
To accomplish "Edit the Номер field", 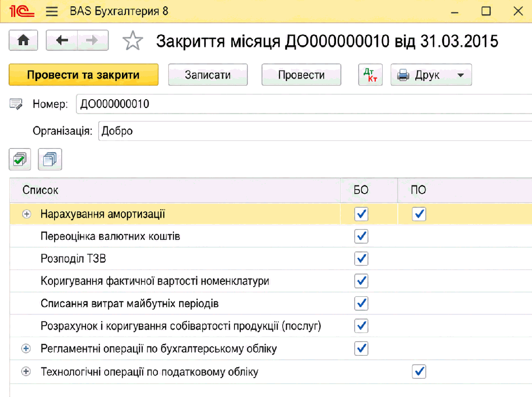I will (304, 105).
